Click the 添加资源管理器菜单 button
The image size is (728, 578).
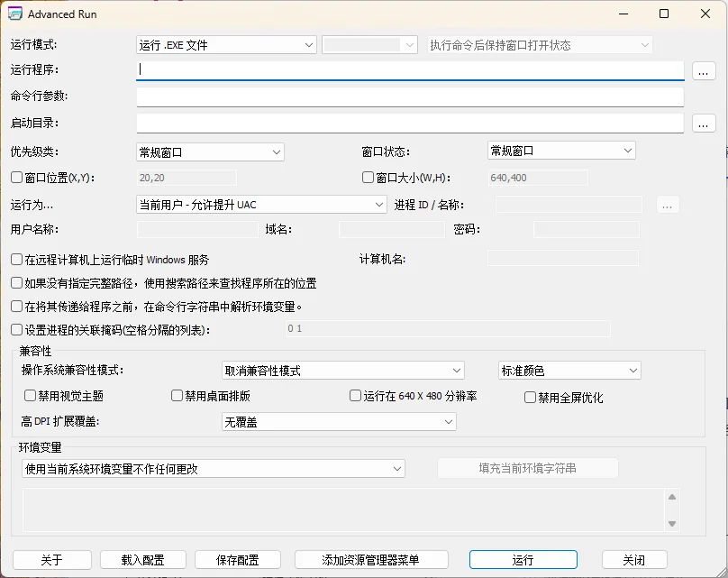pyautogui.click(x=369, y=560)
